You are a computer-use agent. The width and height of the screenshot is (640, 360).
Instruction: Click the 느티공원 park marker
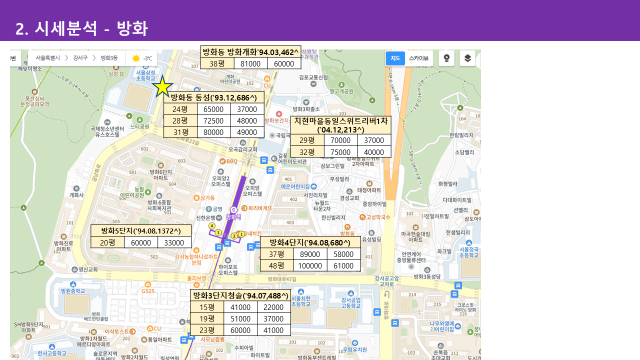point(140,120)
